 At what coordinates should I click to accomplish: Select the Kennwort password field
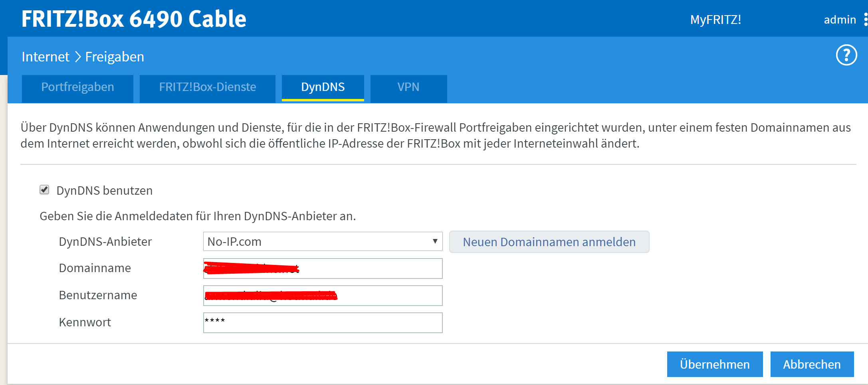[323, 323]
